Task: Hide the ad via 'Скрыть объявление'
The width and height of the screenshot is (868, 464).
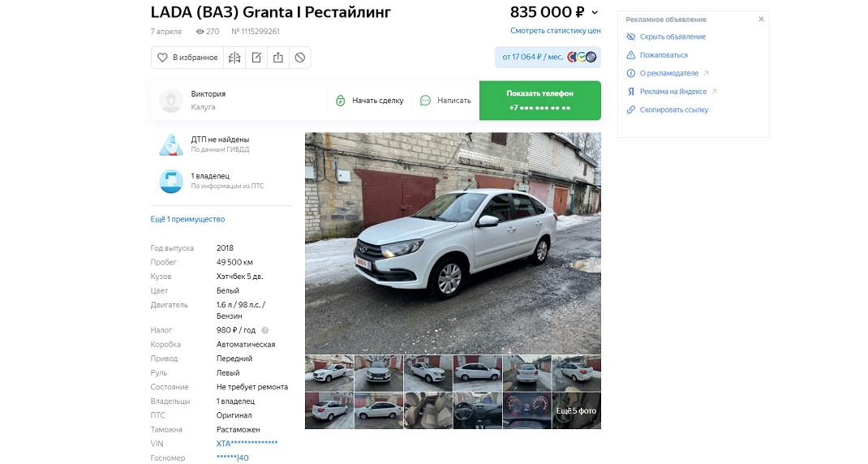Action: point(667,37)
